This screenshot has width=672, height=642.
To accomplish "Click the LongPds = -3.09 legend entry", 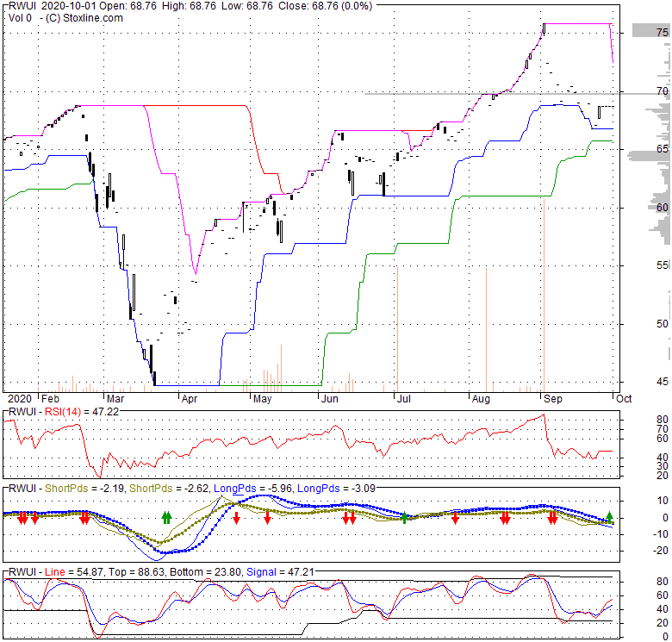I will coord(336,488).
